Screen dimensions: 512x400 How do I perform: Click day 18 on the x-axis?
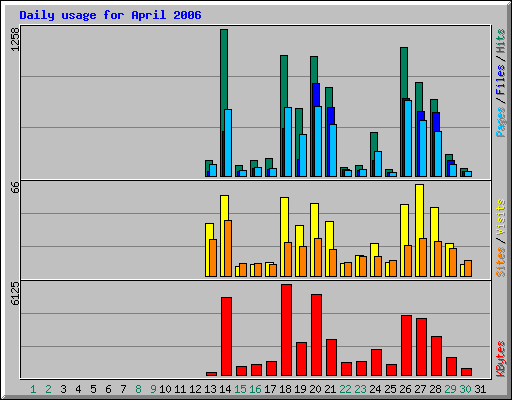[x=285, y=389]
